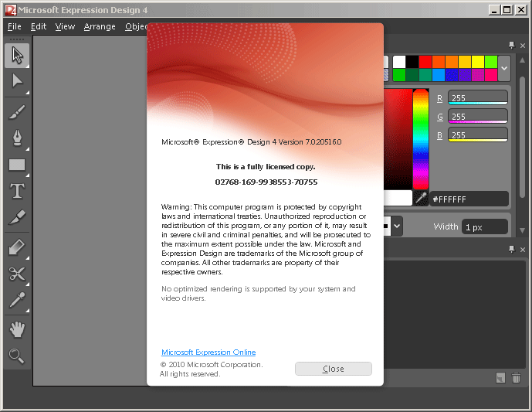
Task: Click the properties panel scroll down arrow
Action: 523,230
